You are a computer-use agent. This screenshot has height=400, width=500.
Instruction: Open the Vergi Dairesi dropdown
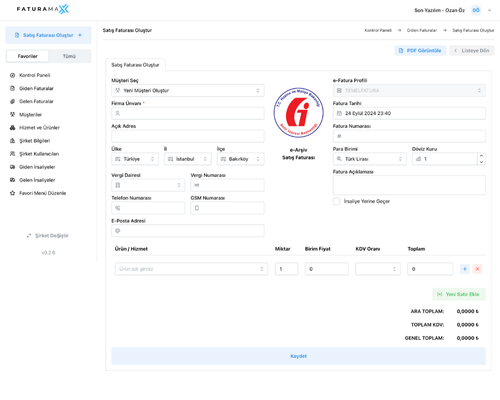(148, 185)
